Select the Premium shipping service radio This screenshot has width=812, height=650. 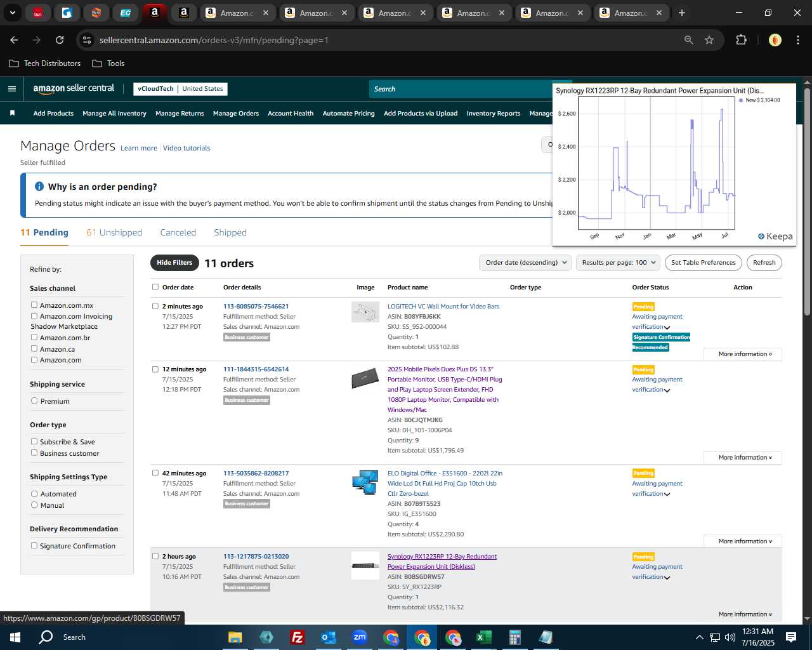click(x=34, y=401)
